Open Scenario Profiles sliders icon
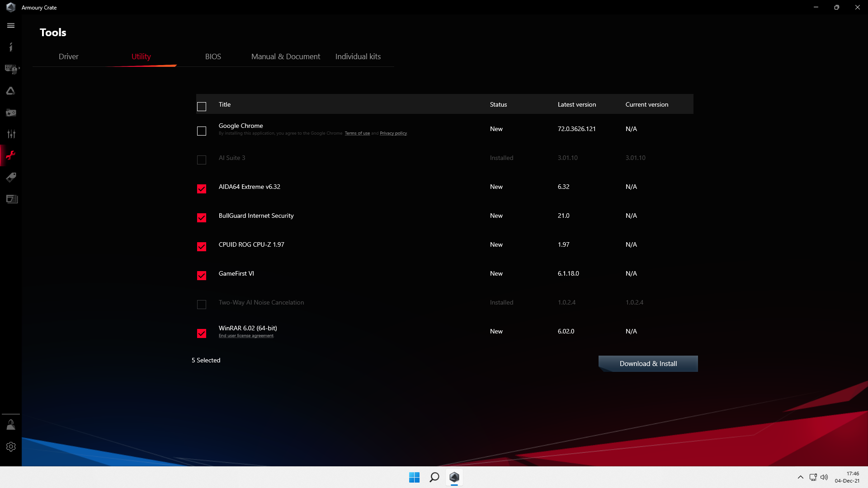Image resolution: width=868 pixels, height=488 pixels. click(11, 134)
